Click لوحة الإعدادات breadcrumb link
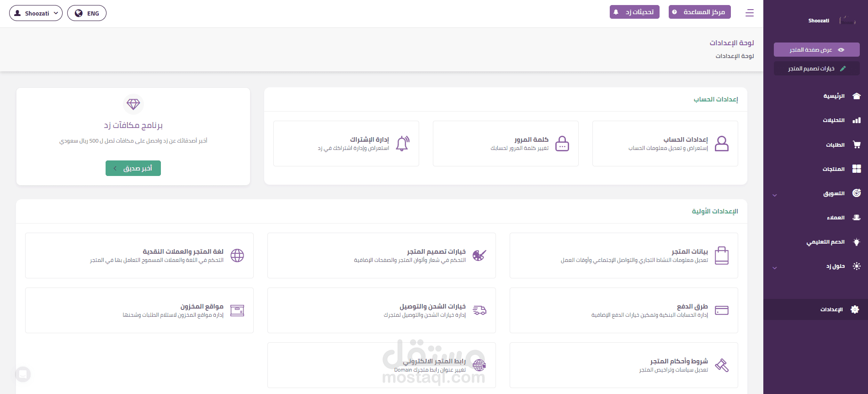 [735, 56]
